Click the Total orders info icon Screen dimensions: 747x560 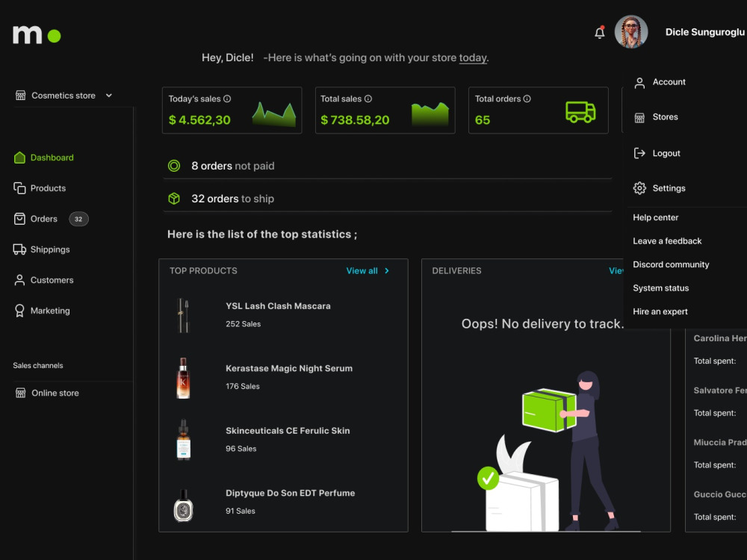[x=527, y=99]
